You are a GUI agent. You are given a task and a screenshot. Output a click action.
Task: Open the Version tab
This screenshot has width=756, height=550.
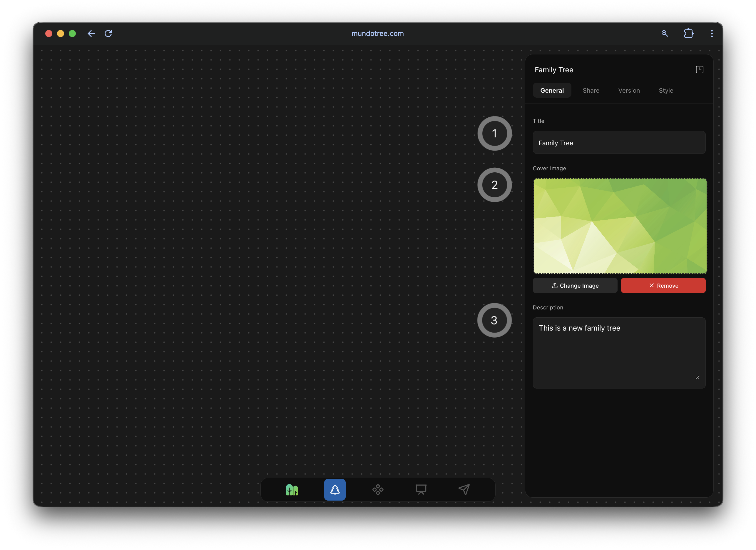(x=629, y=90)
